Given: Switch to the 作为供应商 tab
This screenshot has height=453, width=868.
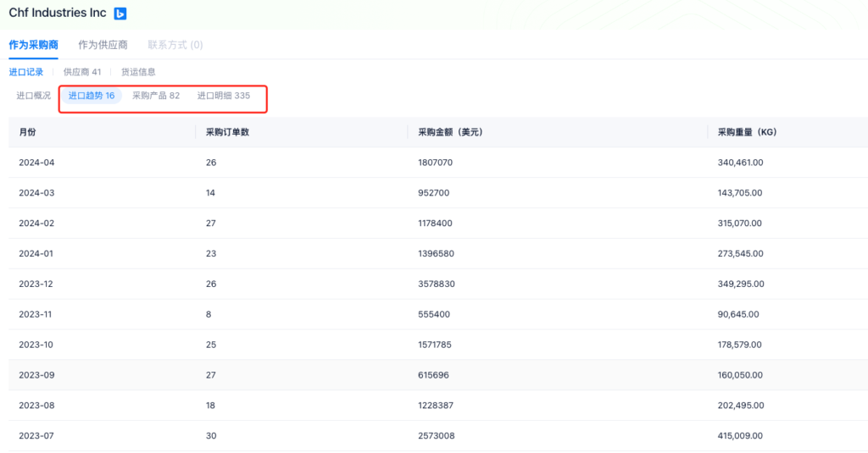Looking at the screenshot, I should coord(103,45).
